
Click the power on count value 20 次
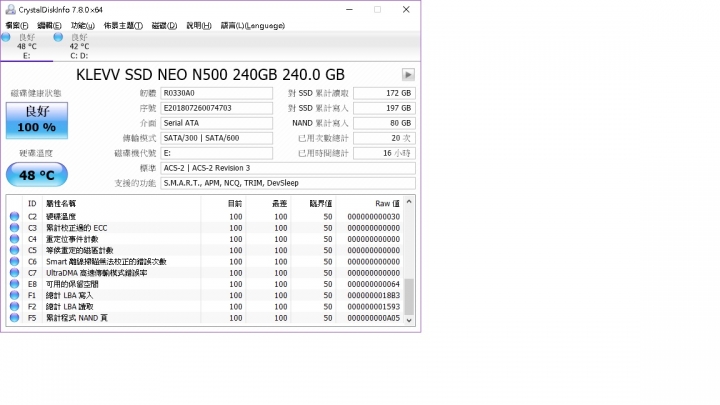point(384,138)
